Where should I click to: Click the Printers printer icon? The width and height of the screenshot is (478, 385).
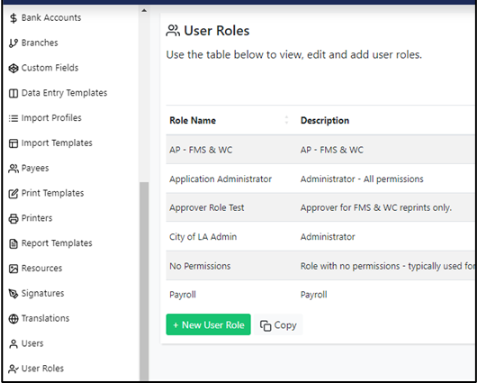click(13, 218)
